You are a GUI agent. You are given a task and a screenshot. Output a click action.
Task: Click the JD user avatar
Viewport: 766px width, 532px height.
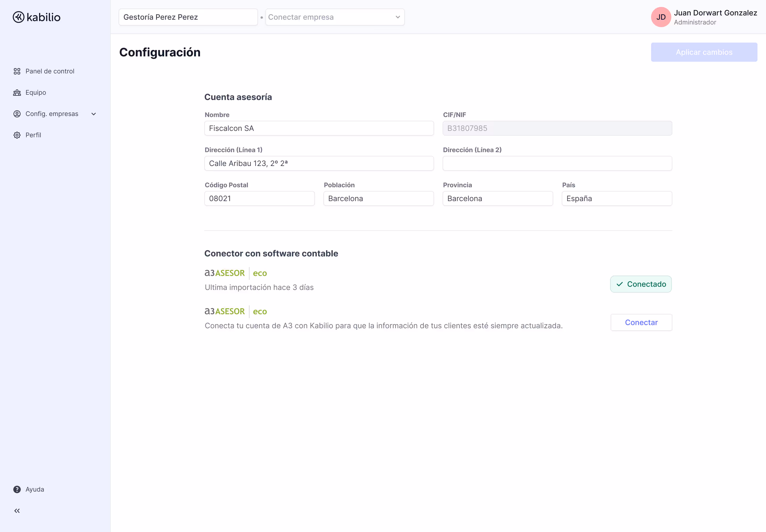click(661, 17)
